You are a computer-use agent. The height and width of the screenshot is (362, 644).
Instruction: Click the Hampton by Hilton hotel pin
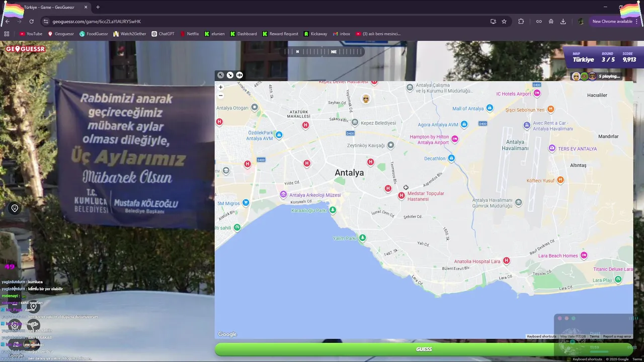click(x=455, y=139)
